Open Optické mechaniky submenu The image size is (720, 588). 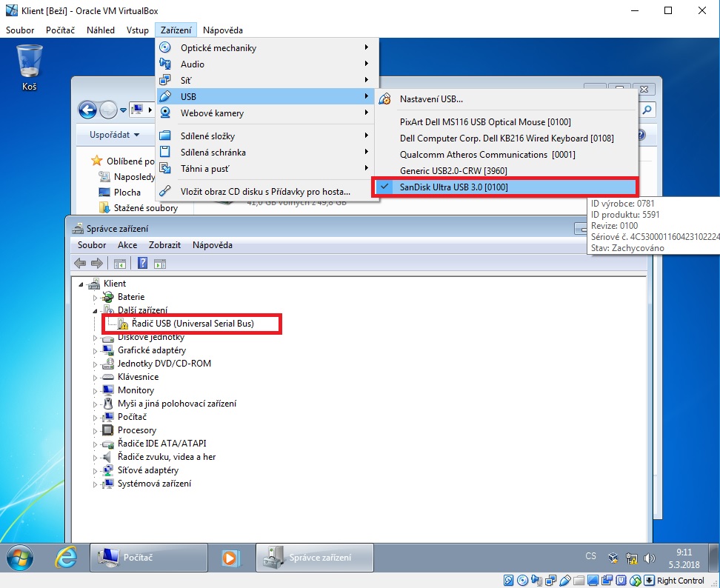(x=267, y=47)
